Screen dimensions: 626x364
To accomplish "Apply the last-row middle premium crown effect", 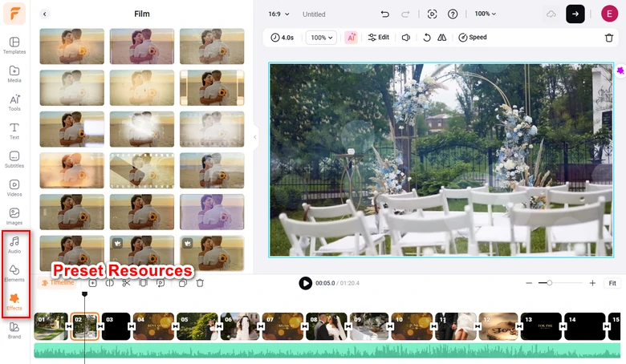I will click(142, 253).
